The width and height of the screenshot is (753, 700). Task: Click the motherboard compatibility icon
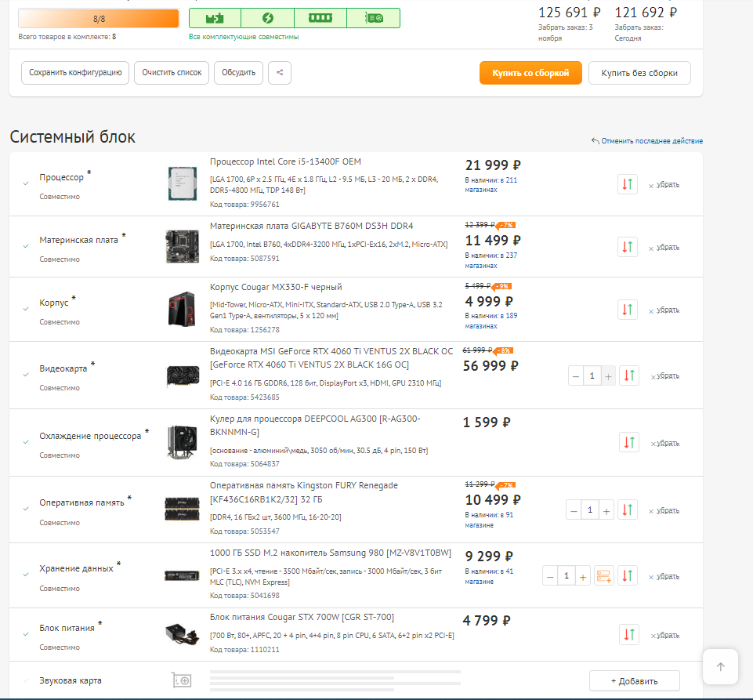[x=215, y=18]
